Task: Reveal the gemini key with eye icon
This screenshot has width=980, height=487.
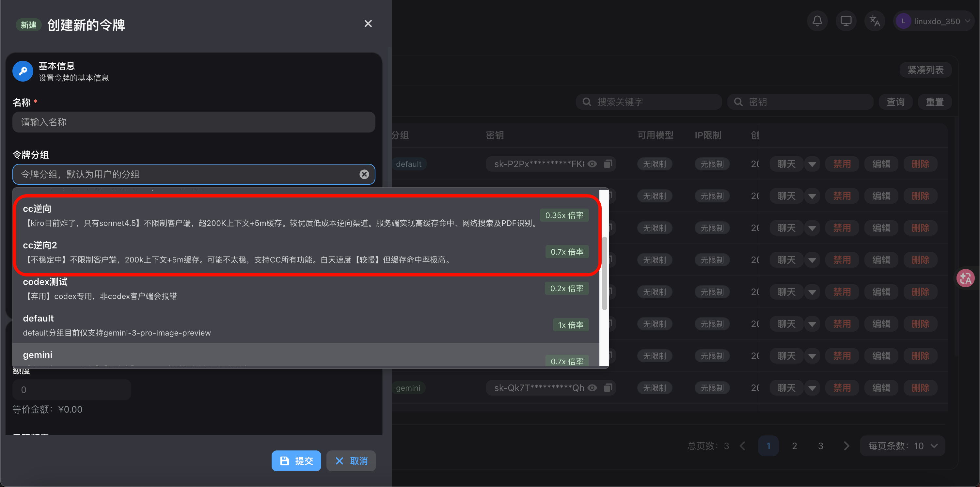Action: [592, 387]
